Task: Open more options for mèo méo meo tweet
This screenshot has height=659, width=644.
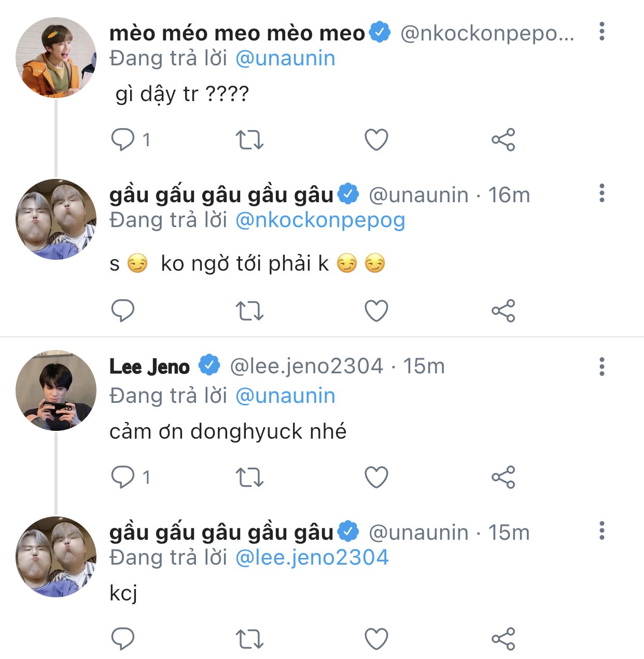Action: point(601,32)
